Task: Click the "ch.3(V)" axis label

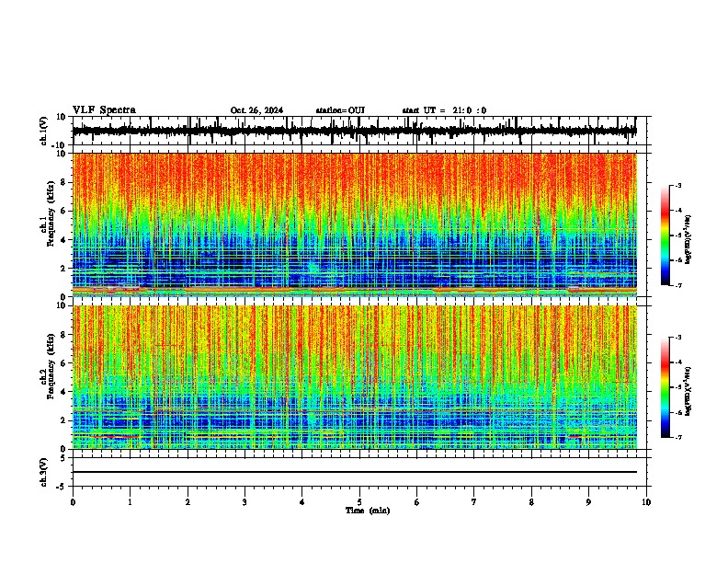Action: pyautogui.click(x=44, y=472)
